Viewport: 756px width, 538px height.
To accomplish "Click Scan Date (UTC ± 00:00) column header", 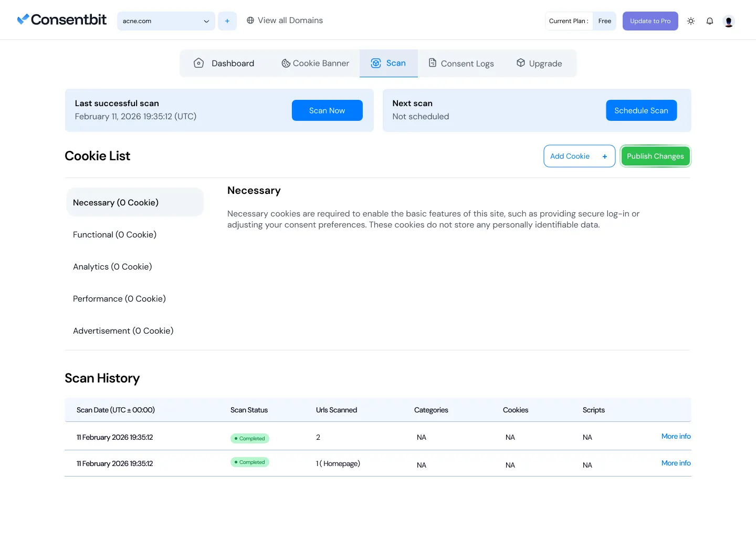I will coord(115,410).
